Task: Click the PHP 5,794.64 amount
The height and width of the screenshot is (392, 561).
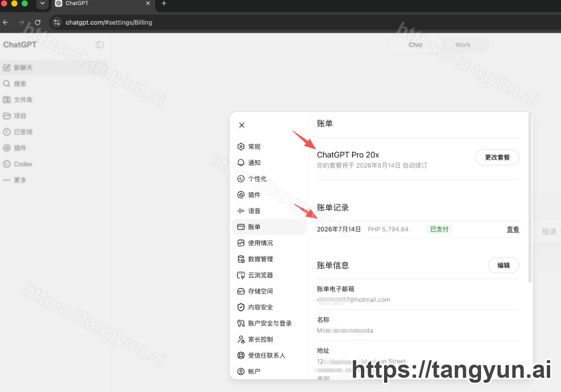Action: tap(388, 229)
